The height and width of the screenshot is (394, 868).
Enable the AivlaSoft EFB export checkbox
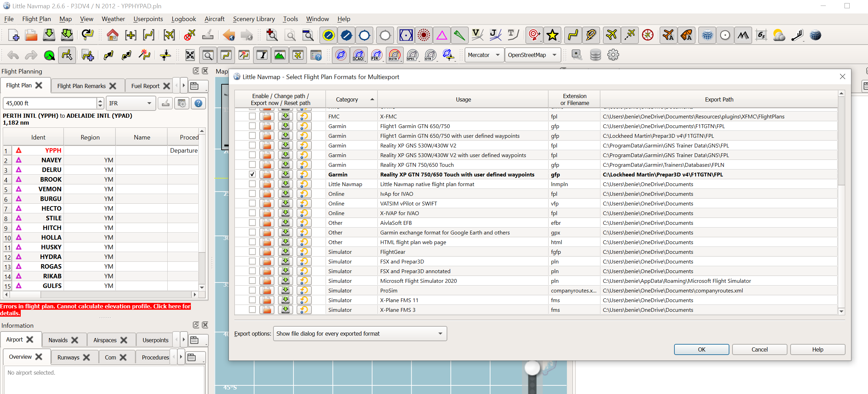pos(252,223)
